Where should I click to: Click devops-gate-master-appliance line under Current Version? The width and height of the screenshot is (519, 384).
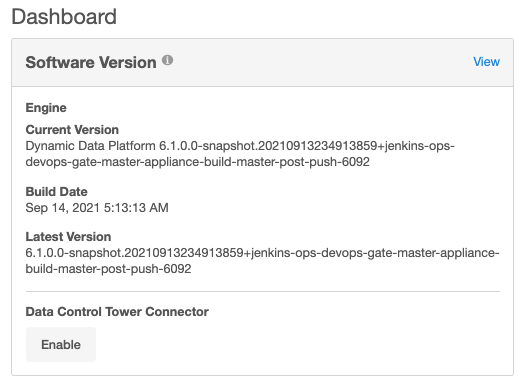click(197, 162)
